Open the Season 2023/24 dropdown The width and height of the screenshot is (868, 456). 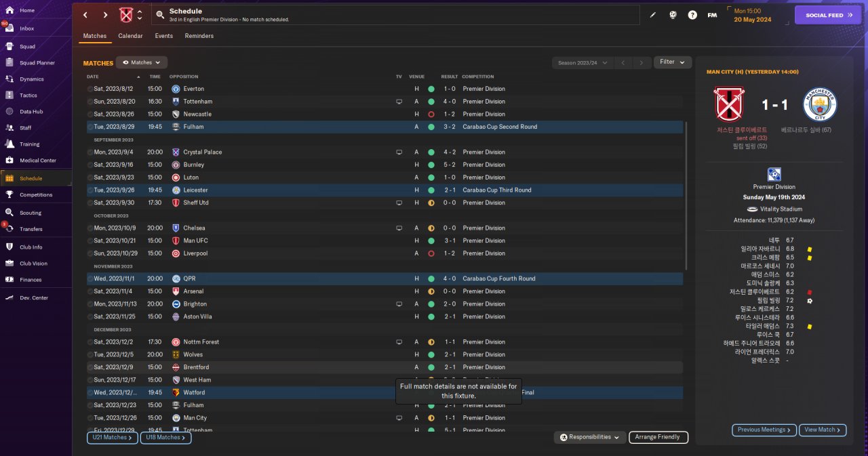point(582,62)
